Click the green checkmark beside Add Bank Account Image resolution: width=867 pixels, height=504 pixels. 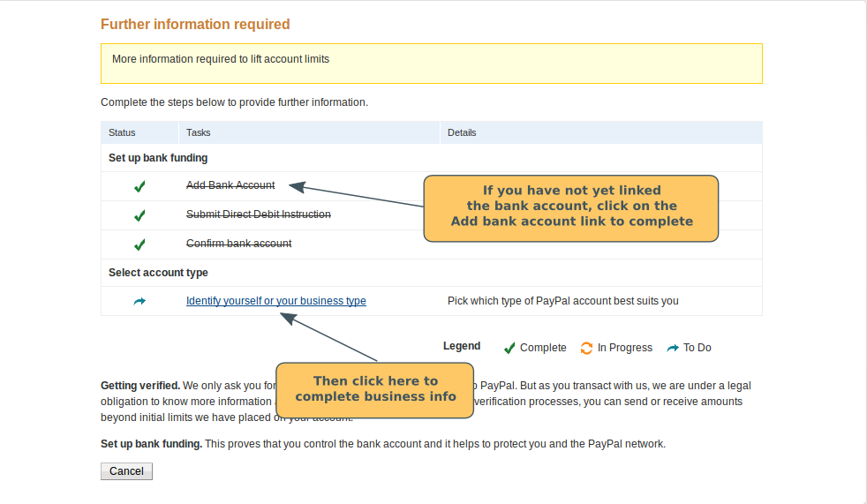(x=139, y=186)
